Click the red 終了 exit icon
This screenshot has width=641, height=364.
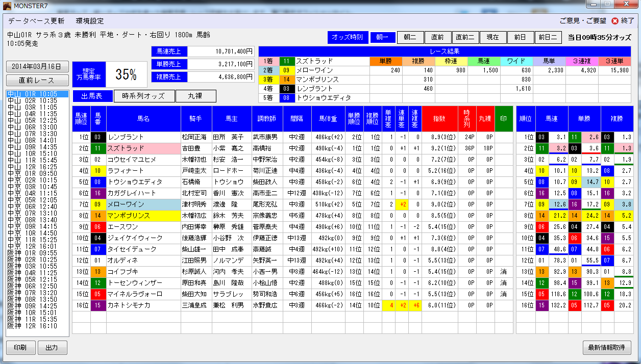point(615,21)
